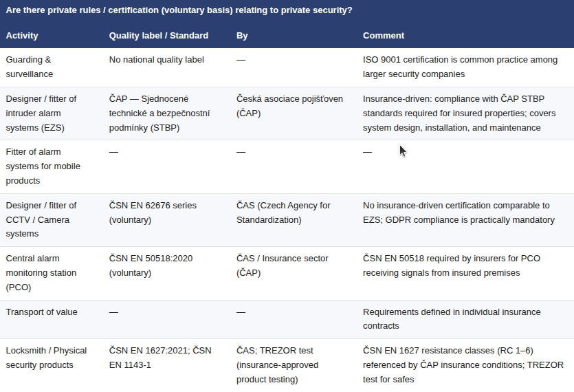574x392 pixels.
Task: Click the "ČSN EN 50518:2020 (voluntary)" cell
Action: pos(151,265)
